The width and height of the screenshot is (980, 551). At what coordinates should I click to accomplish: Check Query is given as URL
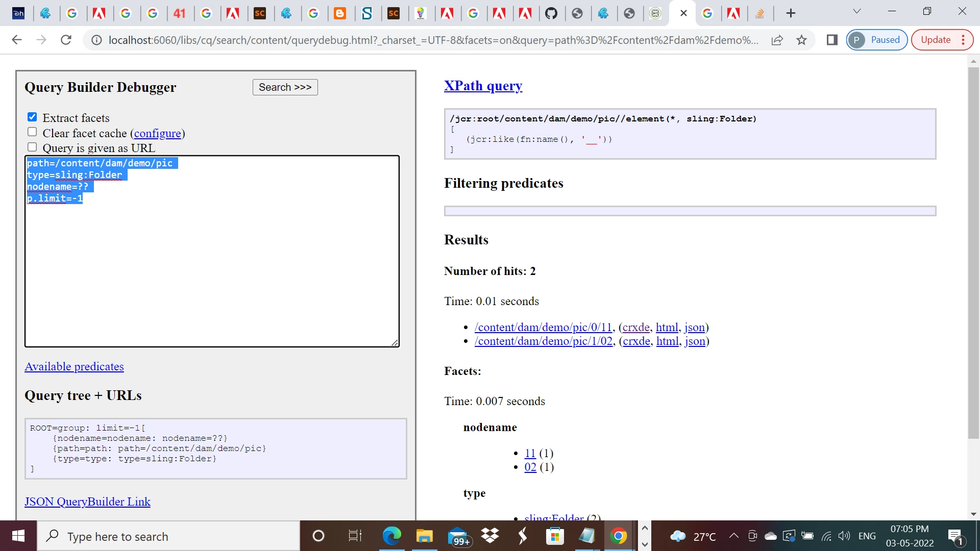click(32, 147)
